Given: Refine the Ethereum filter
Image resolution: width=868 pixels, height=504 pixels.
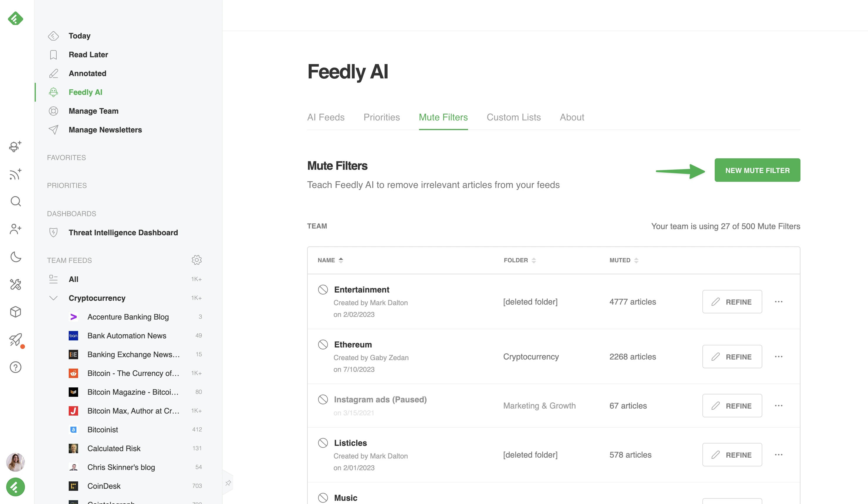Looking at the screenshot, I should 732,357.
